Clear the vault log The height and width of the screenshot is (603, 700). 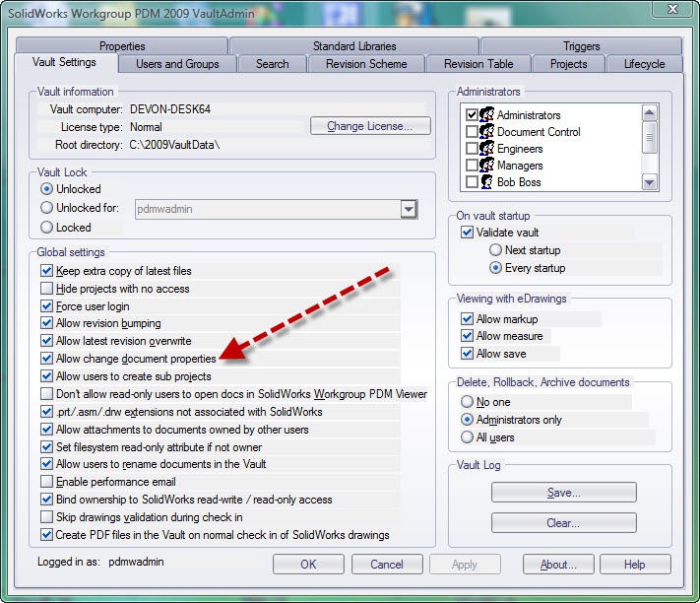click(564, 522)
